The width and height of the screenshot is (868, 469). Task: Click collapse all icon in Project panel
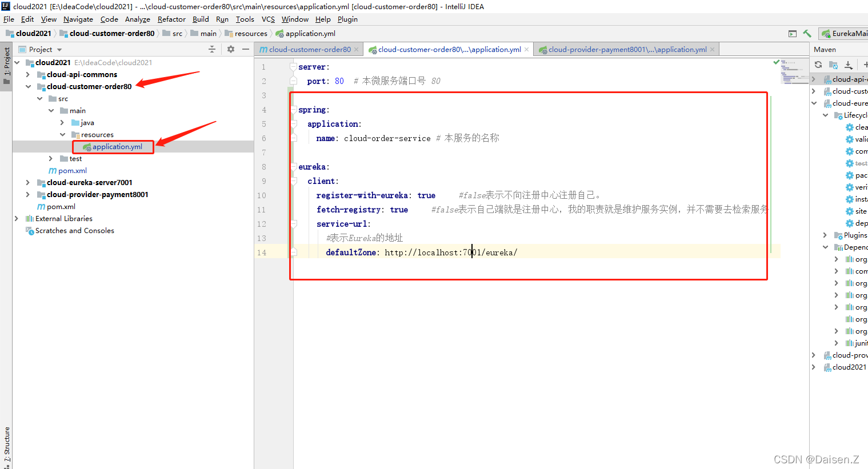pos(212,49)
